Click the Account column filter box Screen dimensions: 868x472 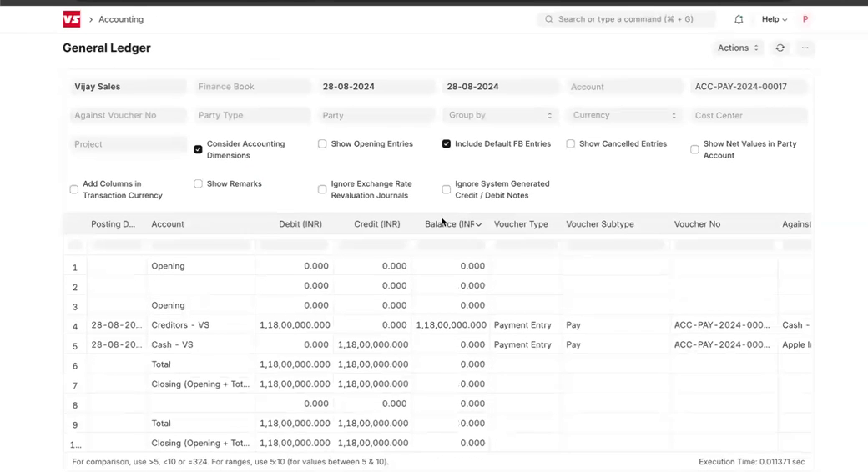pyautogui.click(x=201, y=244)
